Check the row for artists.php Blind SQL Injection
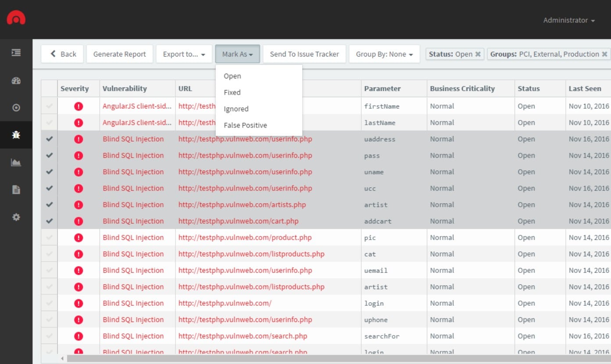611x364 pixels. coord(49,205)
